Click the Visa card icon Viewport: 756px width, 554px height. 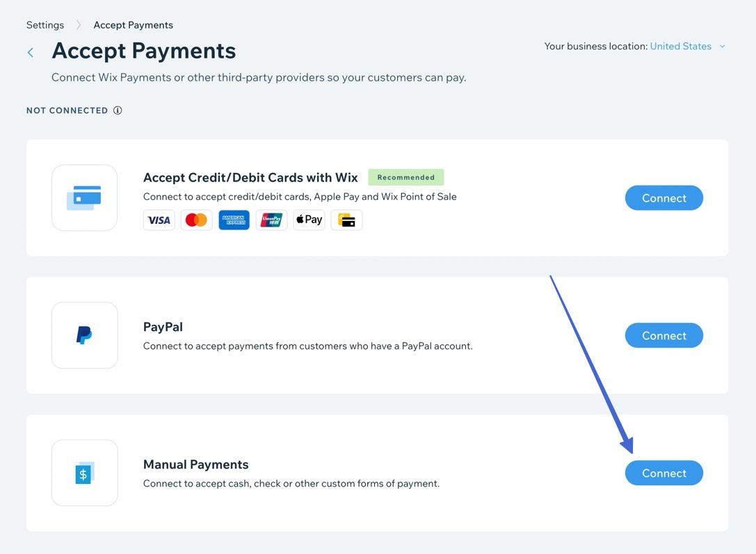click(x=159, y=220)
